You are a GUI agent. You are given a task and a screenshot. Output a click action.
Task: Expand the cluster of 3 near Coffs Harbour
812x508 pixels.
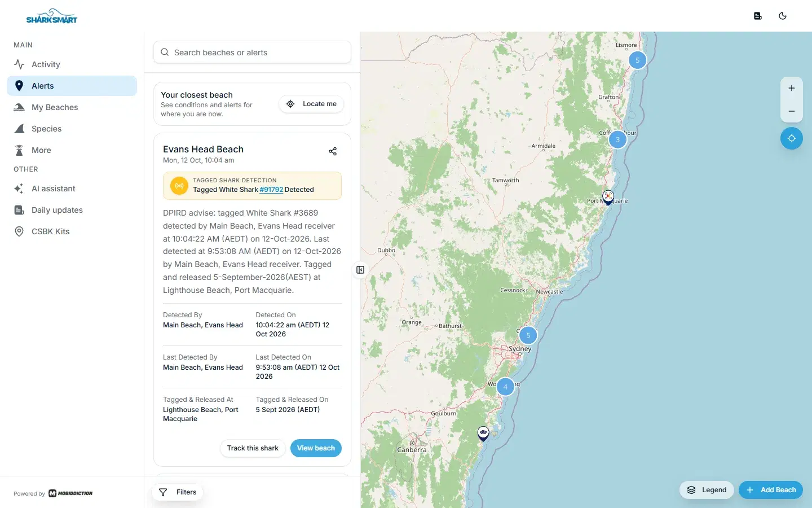617,139
